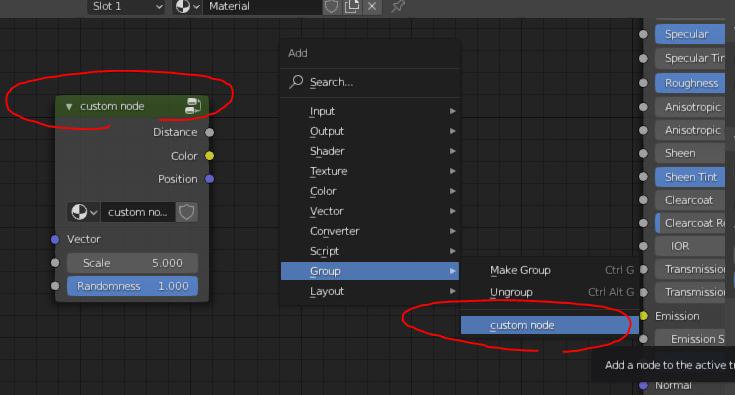
Task: Click the Sheen Tint input socket
Action: 644,177
